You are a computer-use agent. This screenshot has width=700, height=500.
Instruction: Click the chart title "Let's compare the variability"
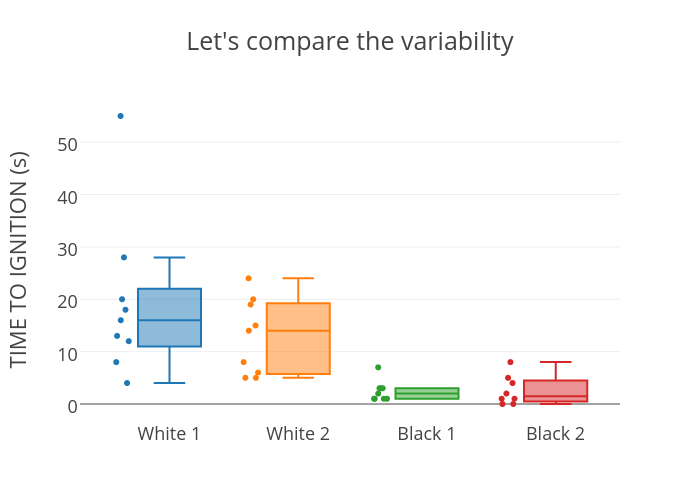click(x=350, y=42)
